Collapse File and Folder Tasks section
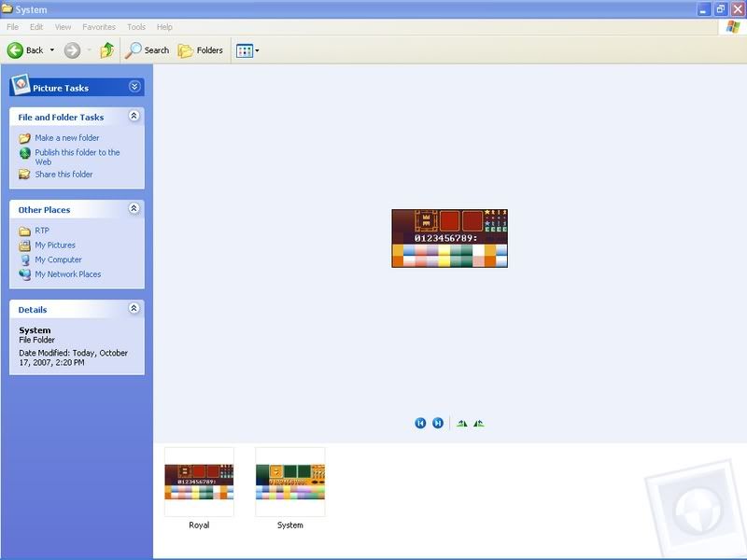 coord(134,117)
